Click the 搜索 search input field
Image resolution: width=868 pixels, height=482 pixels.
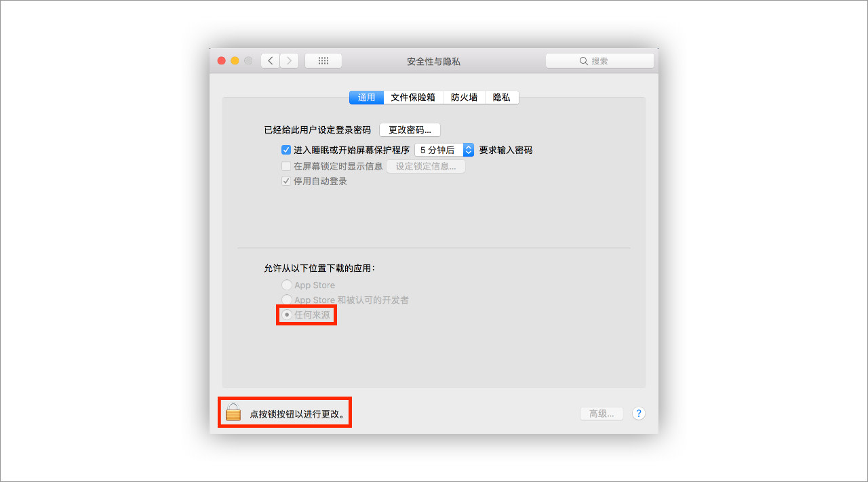coord(600,60)
